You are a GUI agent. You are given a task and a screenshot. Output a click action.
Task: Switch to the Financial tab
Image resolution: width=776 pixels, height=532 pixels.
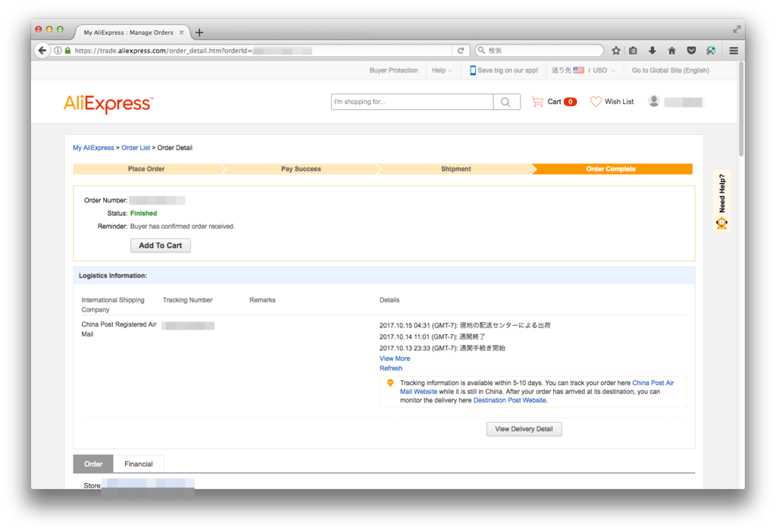(x=138, y=464)
